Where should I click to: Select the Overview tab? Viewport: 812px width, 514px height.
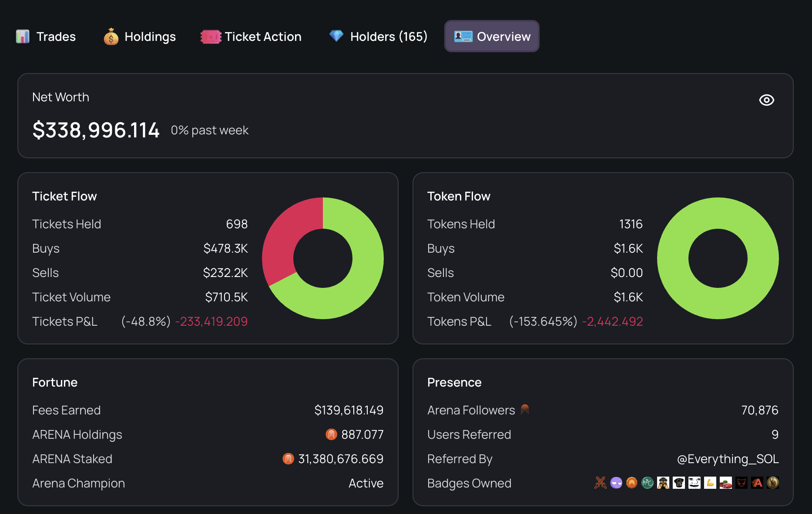[492, 37]
